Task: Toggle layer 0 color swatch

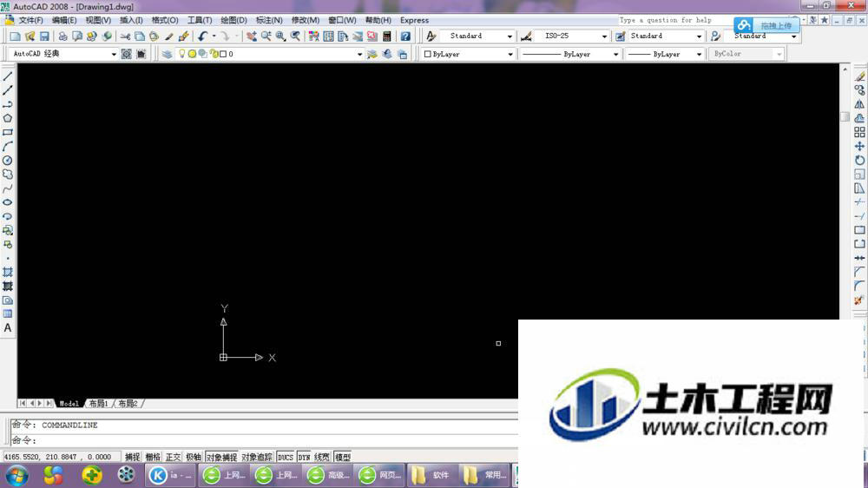Action: click(223, 55)
